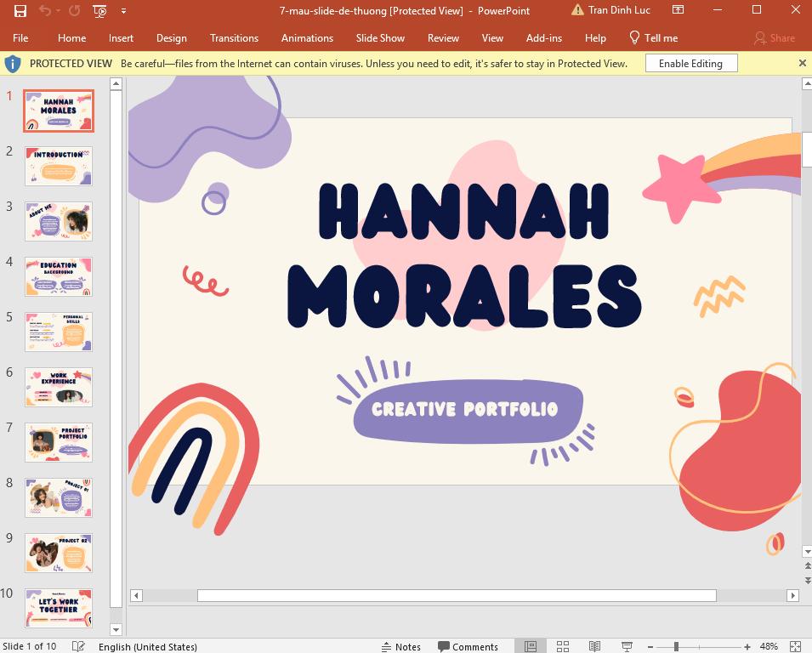Expand the Undo history dropdown arrow
This screenshot has width=812, height=653.
tap(58, 12)
